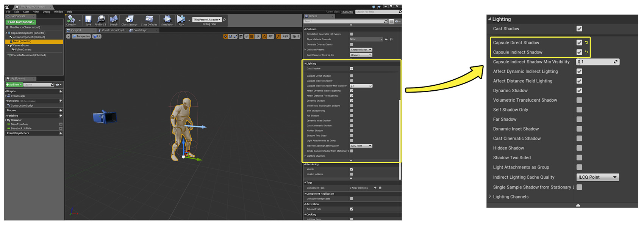Reset Capsule Direct Shadow to default arrow icon
Screen dimensions: 644x225
pos(586,42)
